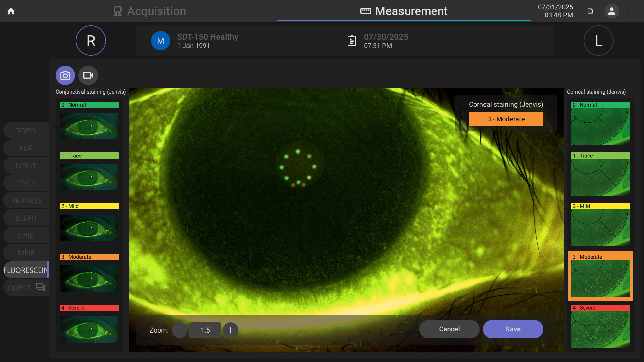
Task: Switch to the Measurement tab
Action: pos(404,11)
